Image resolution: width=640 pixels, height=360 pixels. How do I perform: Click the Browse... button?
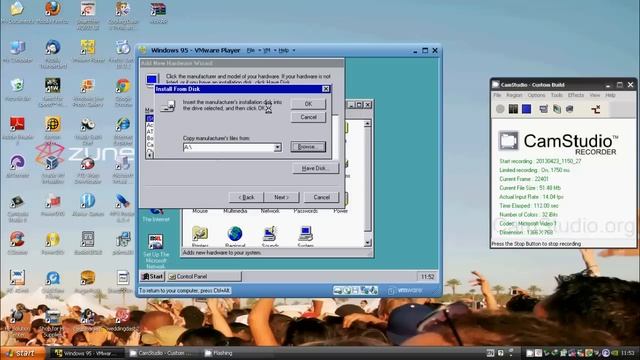(x=308, y=147)
